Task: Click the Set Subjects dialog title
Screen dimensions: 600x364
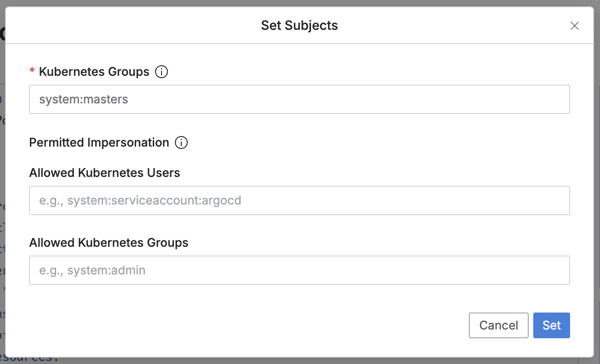Action: coord(299,25)
